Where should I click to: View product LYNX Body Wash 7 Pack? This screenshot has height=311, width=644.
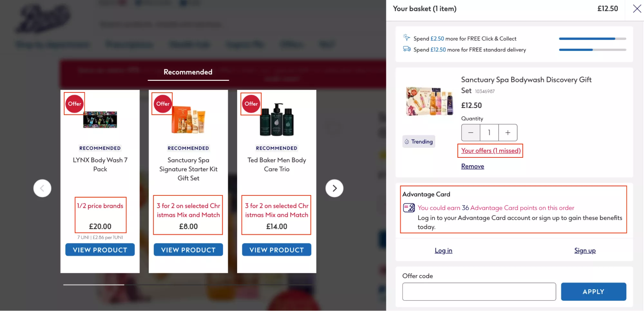click(100, 250)
